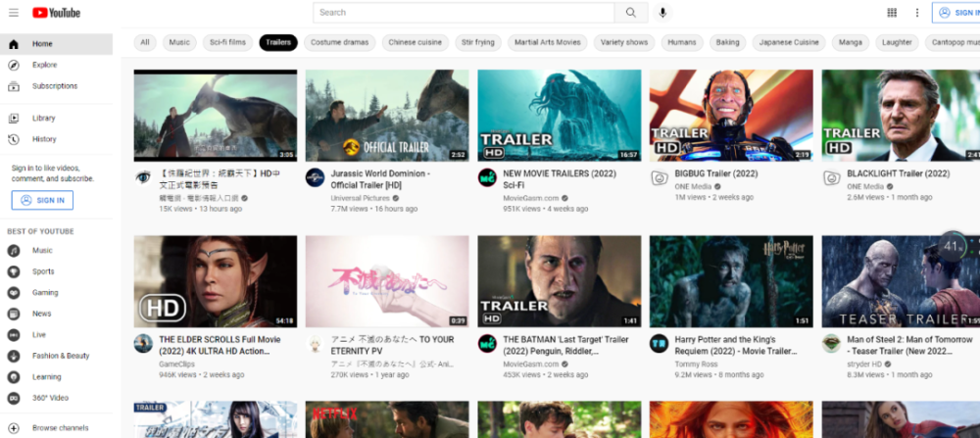
Task: Click the Home sidebar icon
Action: click(x=13, y=44)
